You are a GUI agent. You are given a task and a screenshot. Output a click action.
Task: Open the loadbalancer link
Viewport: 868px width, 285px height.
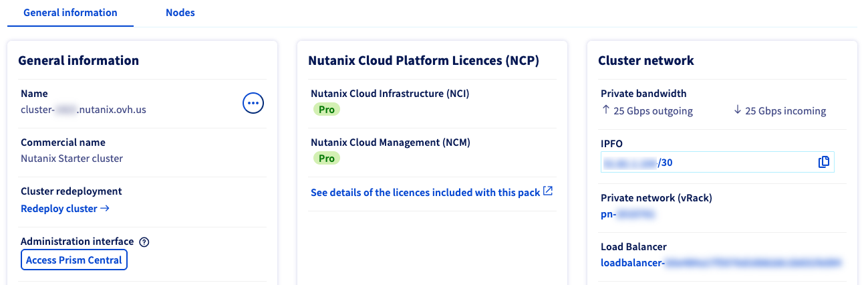[x=720, y=263]
